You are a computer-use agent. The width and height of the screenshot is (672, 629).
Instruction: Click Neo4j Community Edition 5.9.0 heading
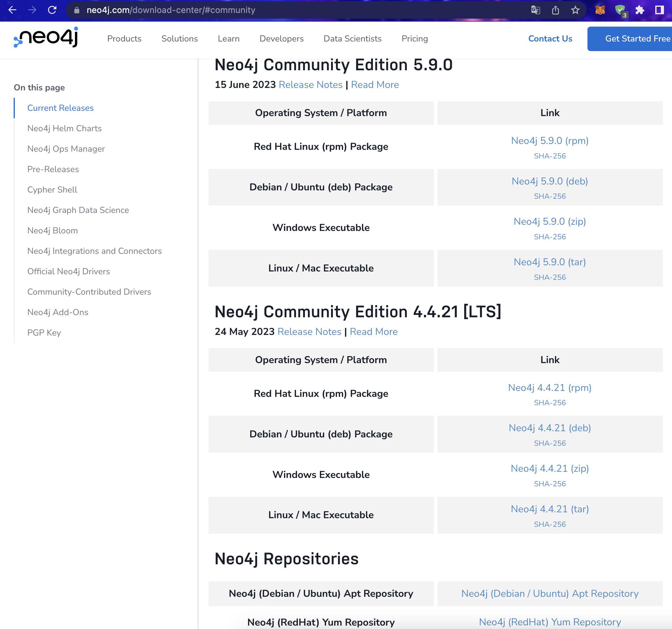[x=333, y=65]
